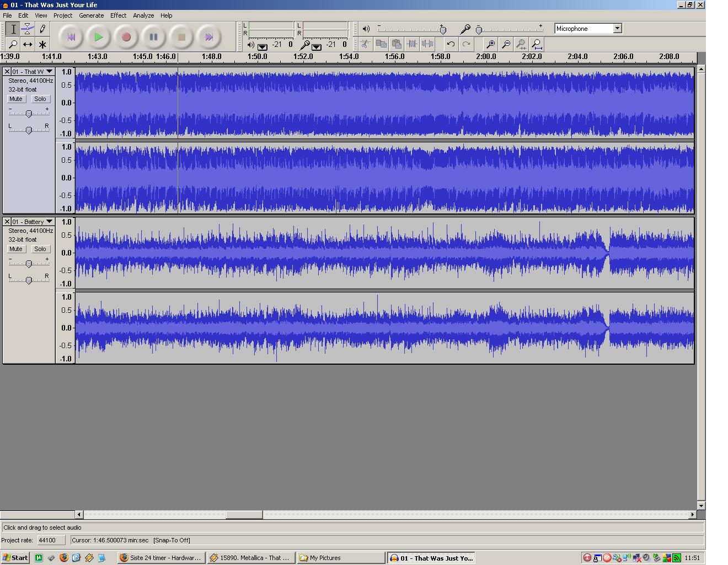Select the Multi-tool asterisk
Image resolution: width=728 pixels, height=565 pixels.
42,44
